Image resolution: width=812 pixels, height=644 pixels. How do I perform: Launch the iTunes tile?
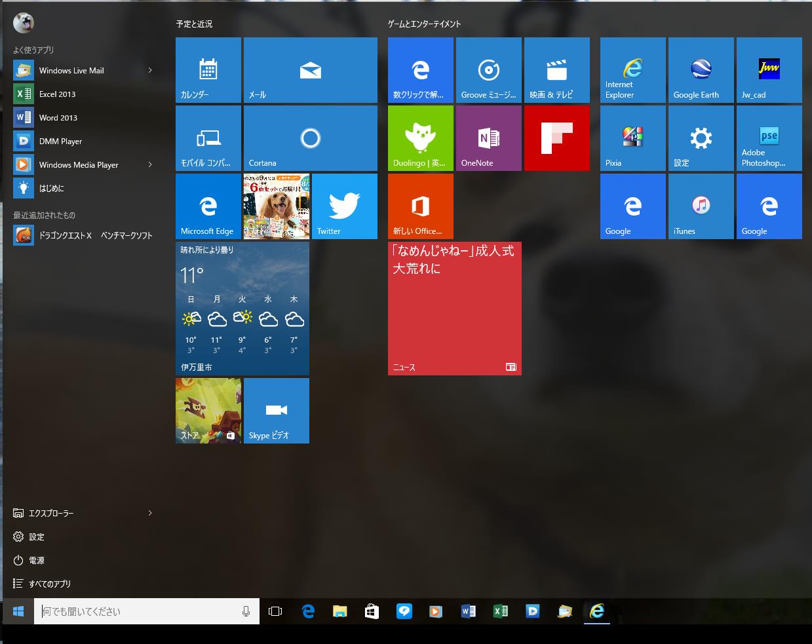[701, 206]
